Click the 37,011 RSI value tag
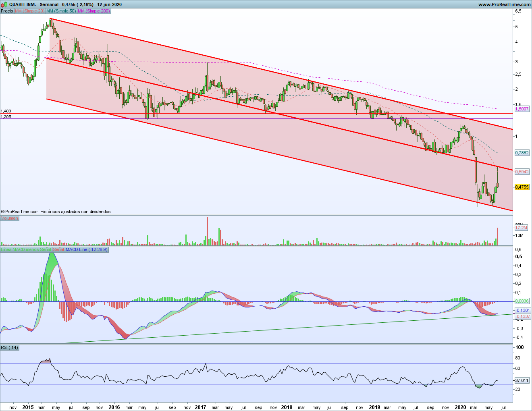This screenshot has width=532, height=411. click(x=522, y=380)
